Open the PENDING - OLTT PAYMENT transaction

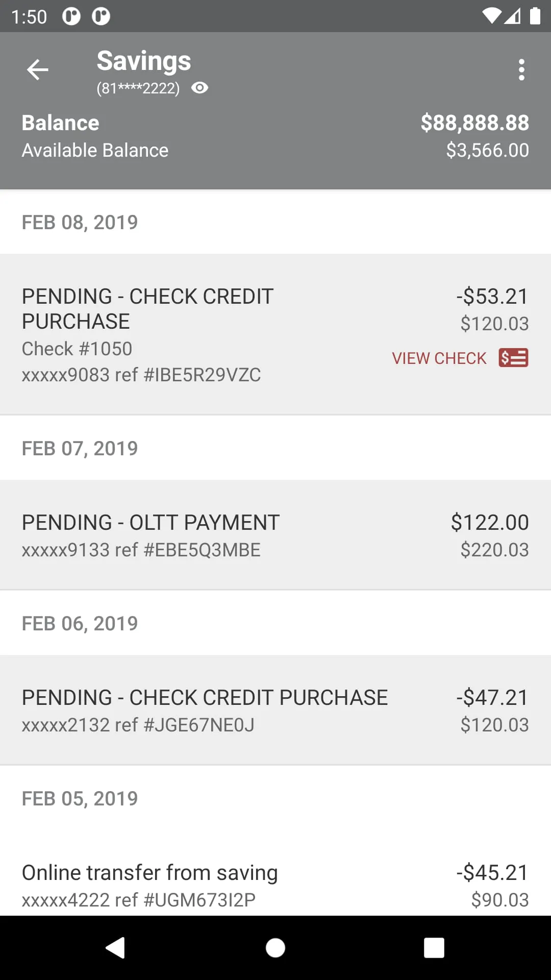pos(275,535)
